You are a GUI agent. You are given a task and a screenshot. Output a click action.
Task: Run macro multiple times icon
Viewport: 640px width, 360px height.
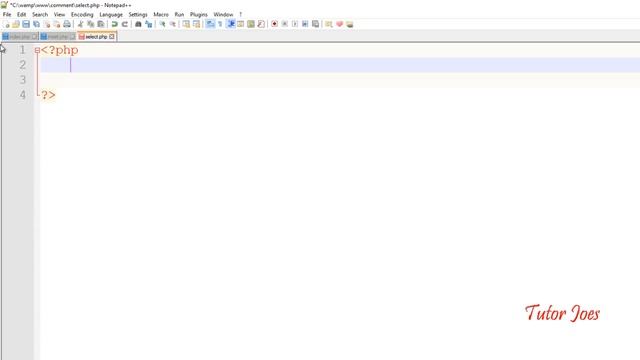tap(305, 24)
